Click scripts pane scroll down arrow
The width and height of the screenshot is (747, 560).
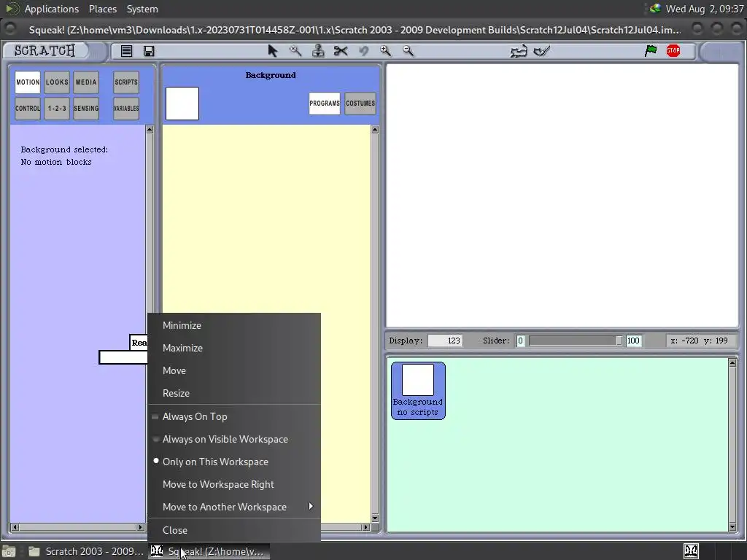click(375, 518)
